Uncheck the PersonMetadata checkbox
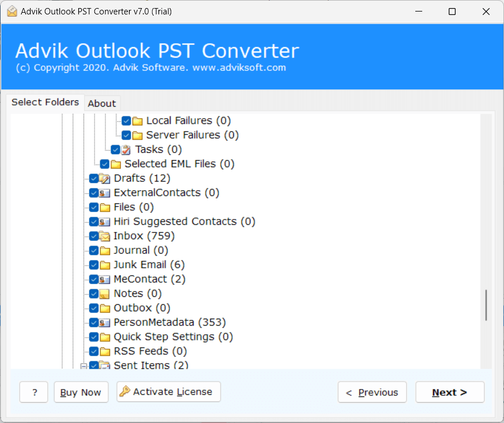 (x=94, y=323)
